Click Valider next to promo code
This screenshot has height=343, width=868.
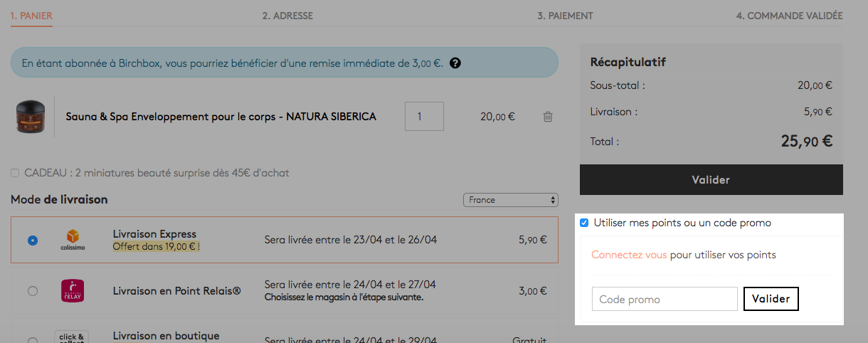[771, 299]
